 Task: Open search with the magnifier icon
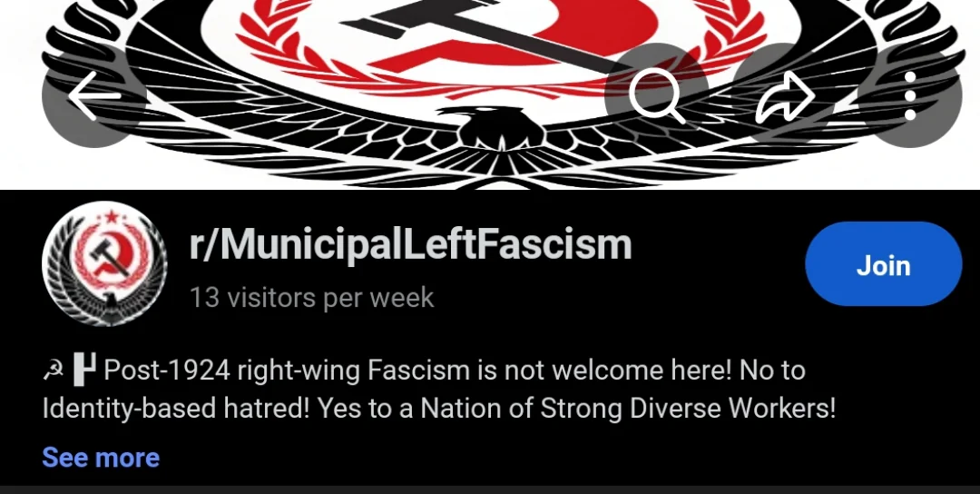pos(657,95)
